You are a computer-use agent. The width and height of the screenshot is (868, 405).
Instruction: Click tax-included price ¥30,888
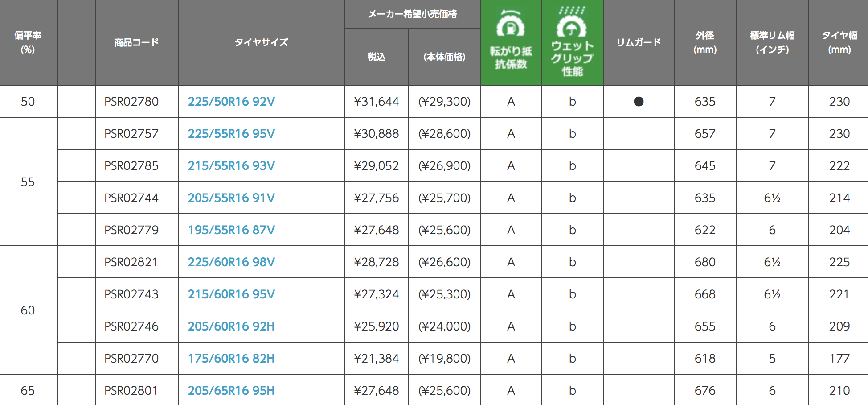[x=377, y=134]
